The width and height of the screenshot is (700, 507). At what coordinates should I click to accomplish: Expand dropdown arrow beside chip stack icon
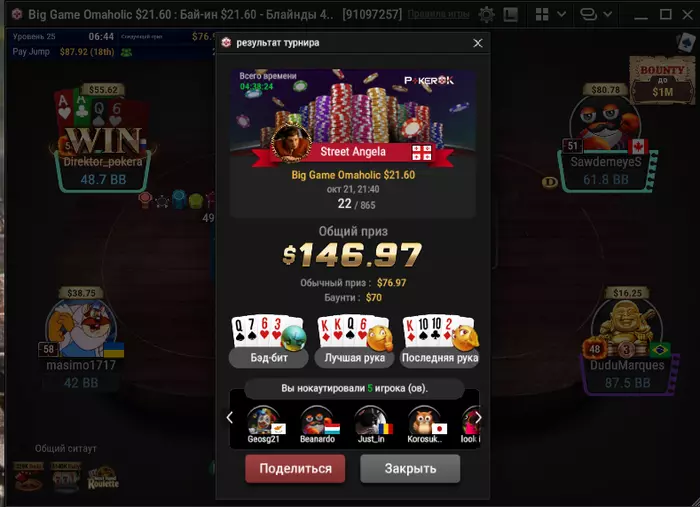pyautogui.click(x=608, y=14)
